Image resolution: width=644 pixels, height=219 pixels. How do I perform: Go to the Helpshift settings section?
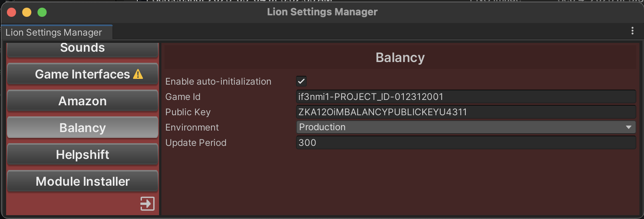coord(83,155)
